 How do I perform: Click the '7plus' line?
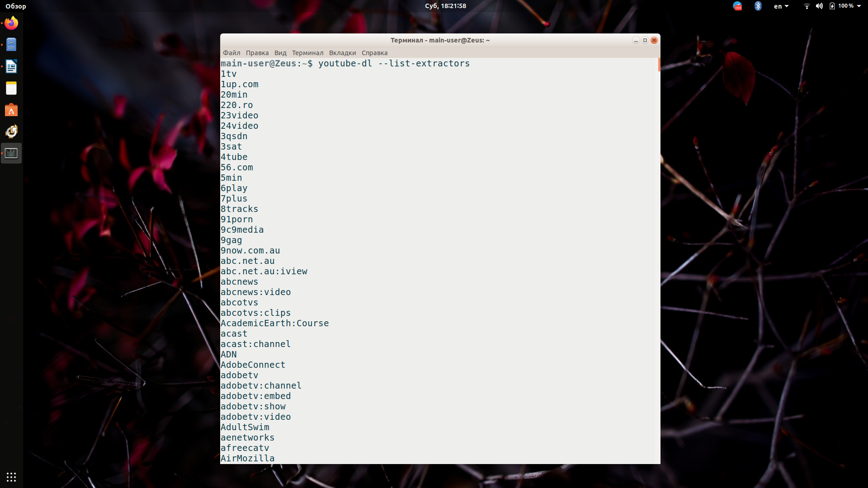tap(234, 199)
